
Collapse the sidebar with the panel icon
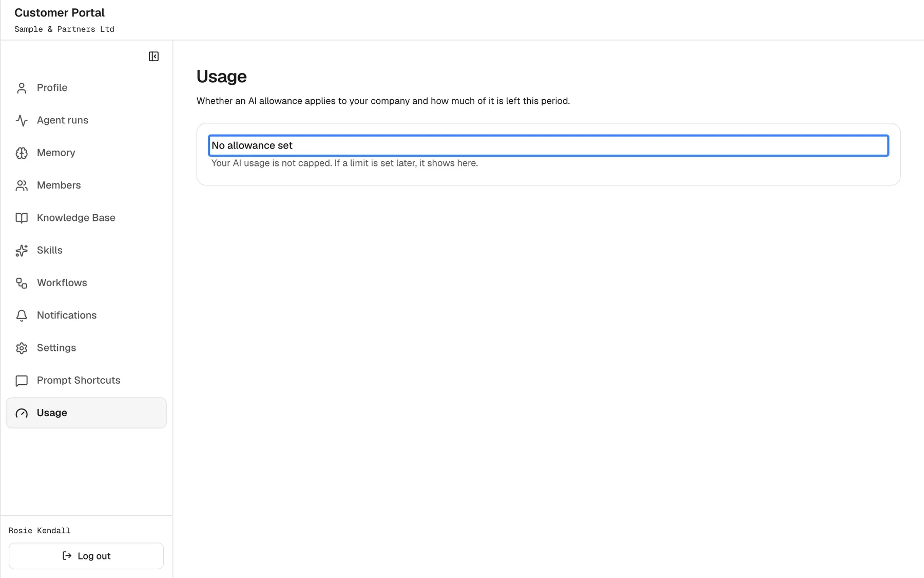coord(153,57)
